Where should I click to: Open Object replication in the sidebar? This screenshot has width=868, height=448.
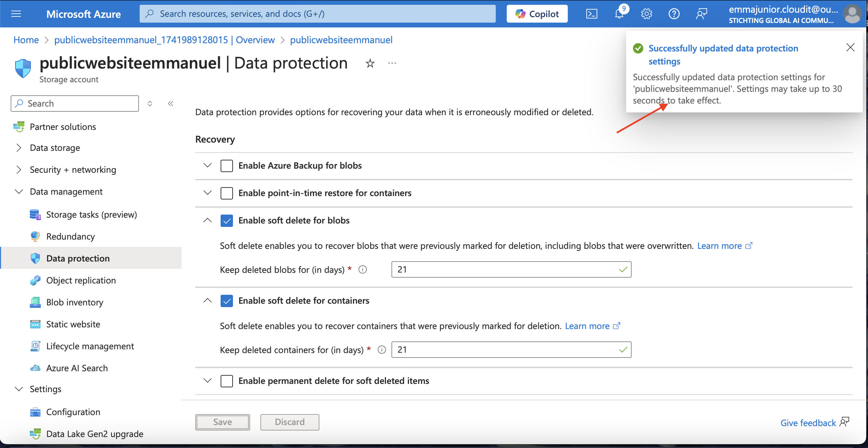tap(81, 280)
